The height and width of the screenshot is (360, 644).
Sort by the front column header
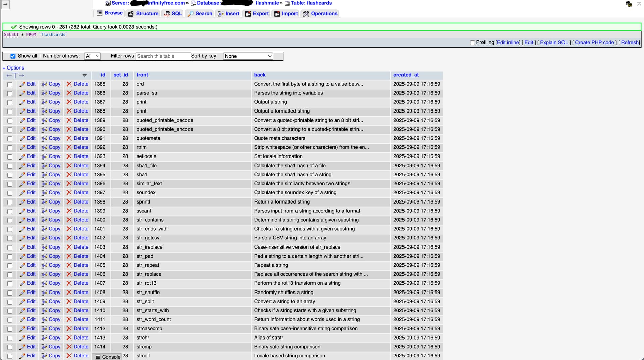point(142,75)
